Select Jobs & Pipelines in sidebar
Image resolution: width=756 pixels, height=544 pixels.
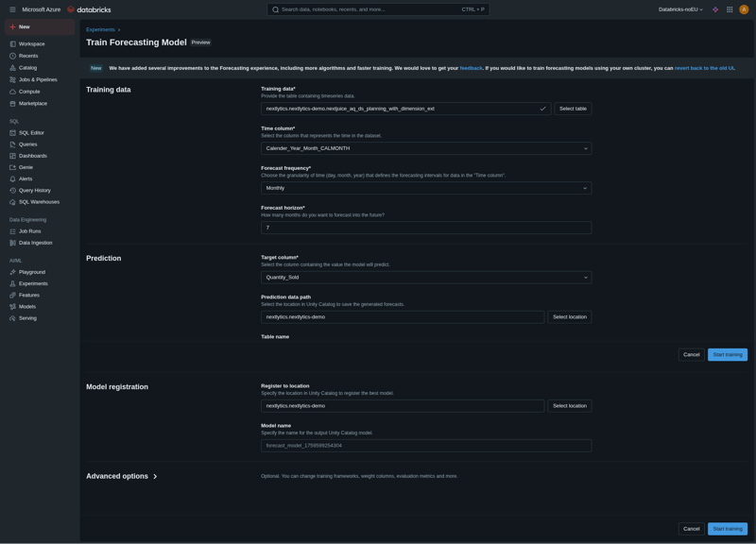coord(38,79)
